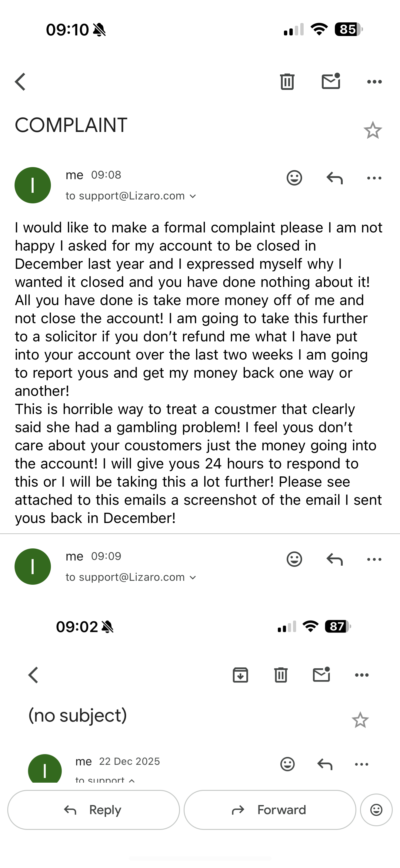Expand recipient details of the 09:09 message
The width and height of the screenshot is (400, 868).
[193, 577]
